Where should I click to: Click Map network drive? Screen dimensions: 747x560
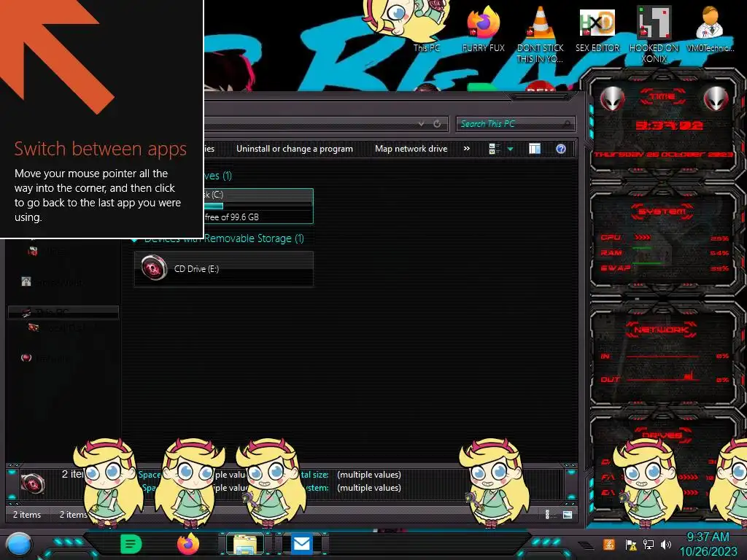tap(411, 149)
